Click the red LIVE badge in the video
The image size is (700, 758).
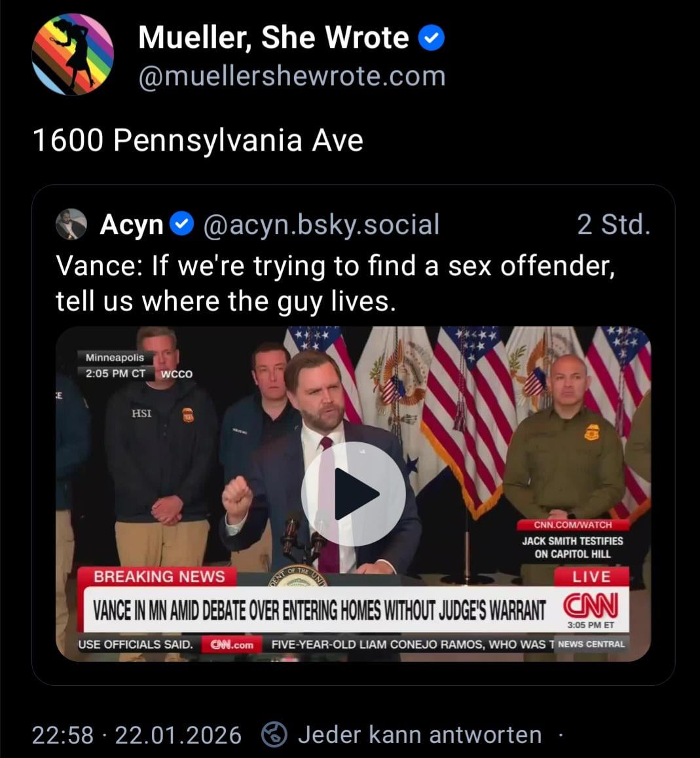[x=591, y=577]
